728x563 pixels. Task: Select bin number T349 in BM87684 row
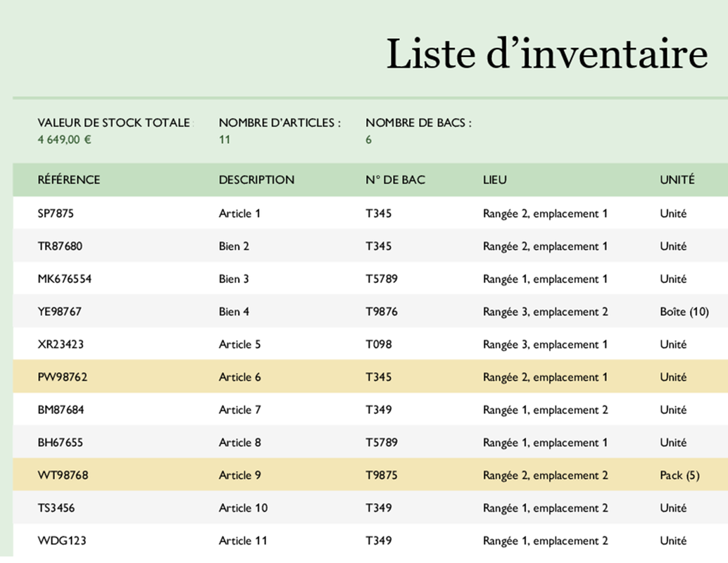(378, 410)
